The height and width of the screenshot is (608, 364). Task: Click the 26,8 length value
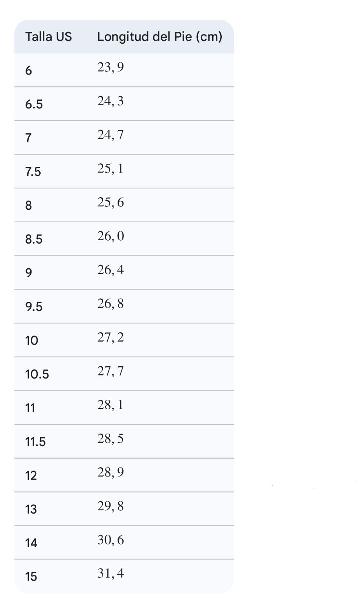pyautogui.click(x=110, y=304)
